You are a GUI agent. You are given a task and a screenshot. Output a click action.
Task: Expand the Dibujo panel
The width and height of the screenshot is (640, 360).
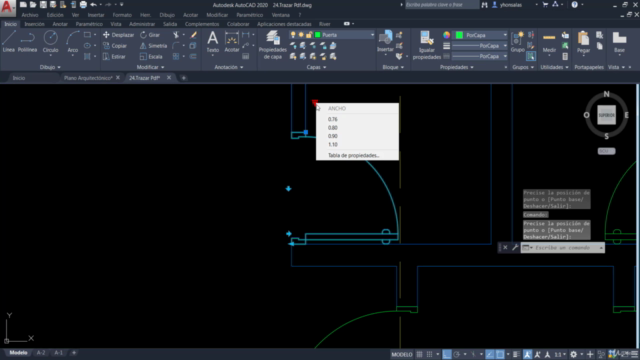(50, 67)
